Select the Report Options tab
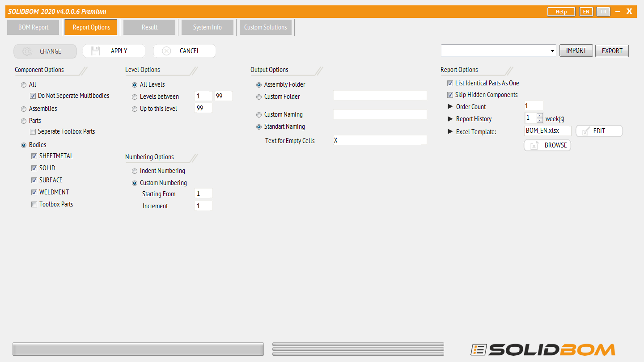The image size is (644, 362). tap(91, 27)
